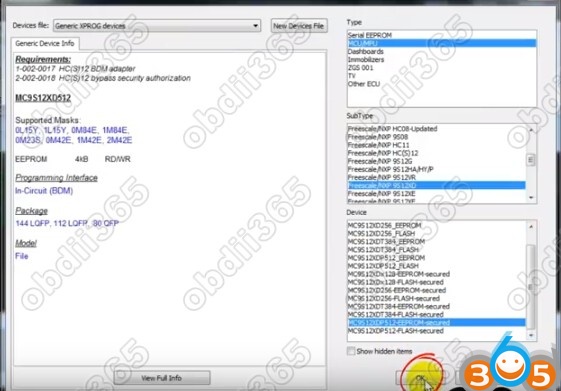Select device MC9S12XD256_EEPROM

click(436, 225)
